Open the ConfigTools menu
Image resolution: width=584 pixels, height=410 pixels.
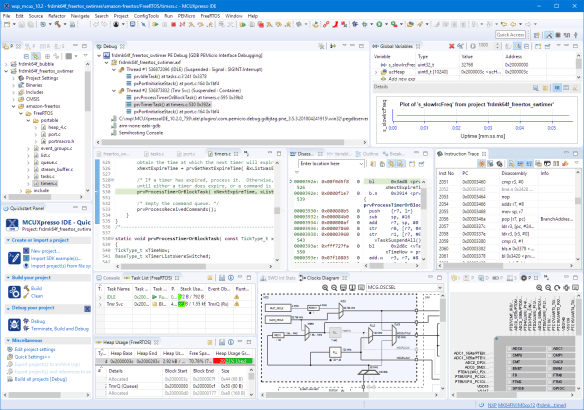(x=146, y=16)
